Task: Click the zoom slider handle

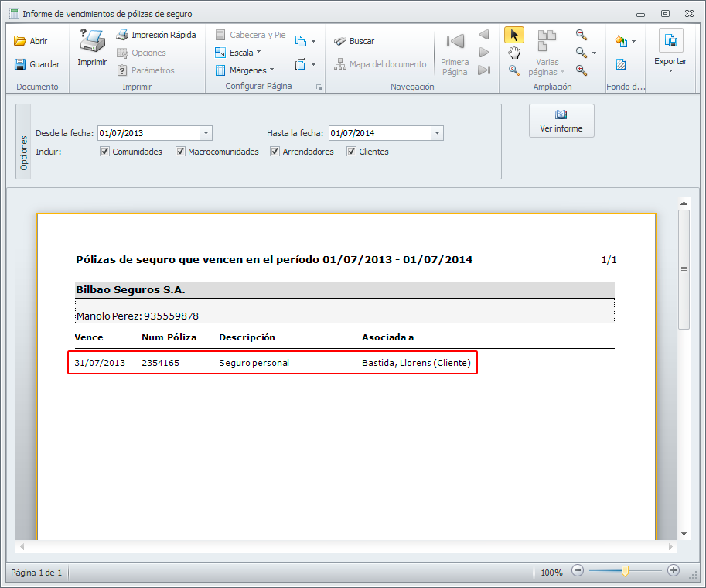Action: click(x=625, y=571)
